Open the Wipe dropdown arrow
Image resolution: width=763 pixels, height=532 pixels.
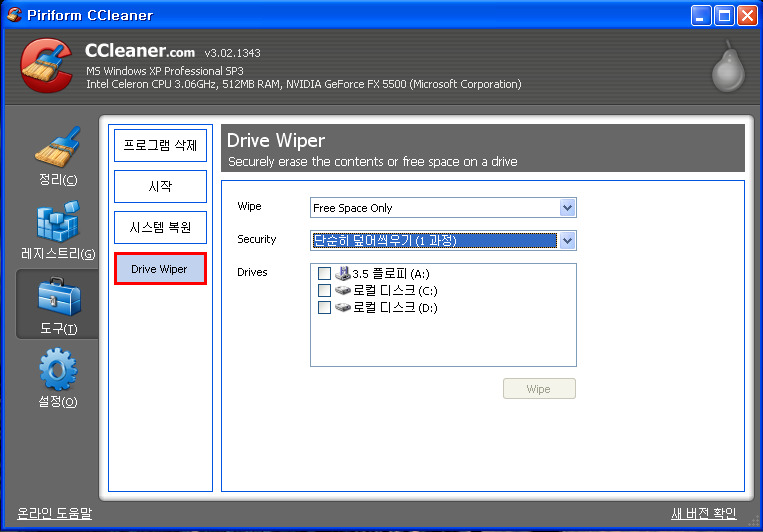click(x=567, y=208)
